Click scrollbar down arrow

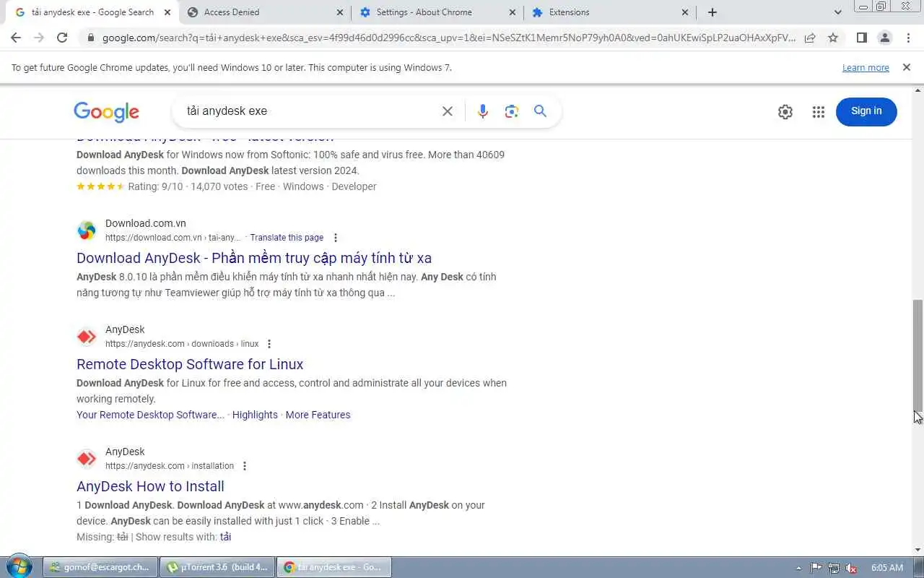click(x=918, y=550)
